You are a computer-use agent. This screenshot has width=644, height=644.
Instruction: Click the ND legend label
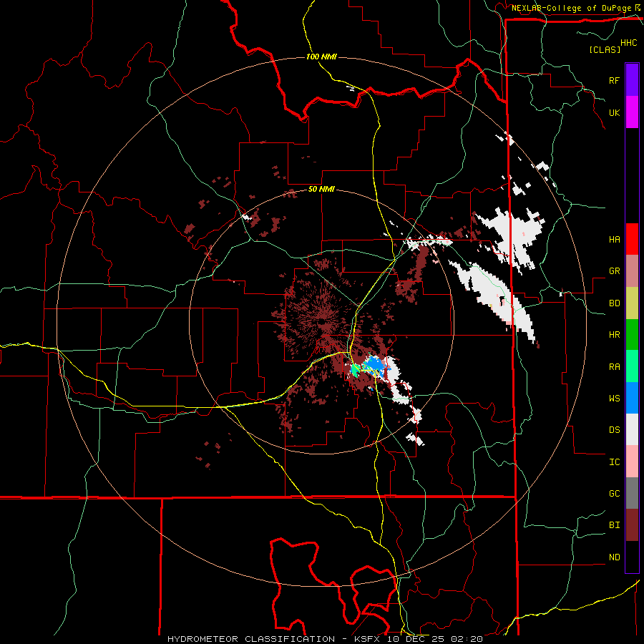point(614,557)
